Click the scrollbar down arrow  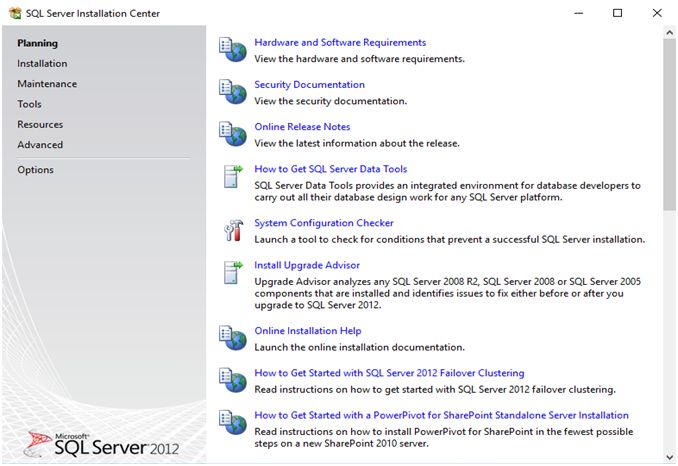click(669, 456)
